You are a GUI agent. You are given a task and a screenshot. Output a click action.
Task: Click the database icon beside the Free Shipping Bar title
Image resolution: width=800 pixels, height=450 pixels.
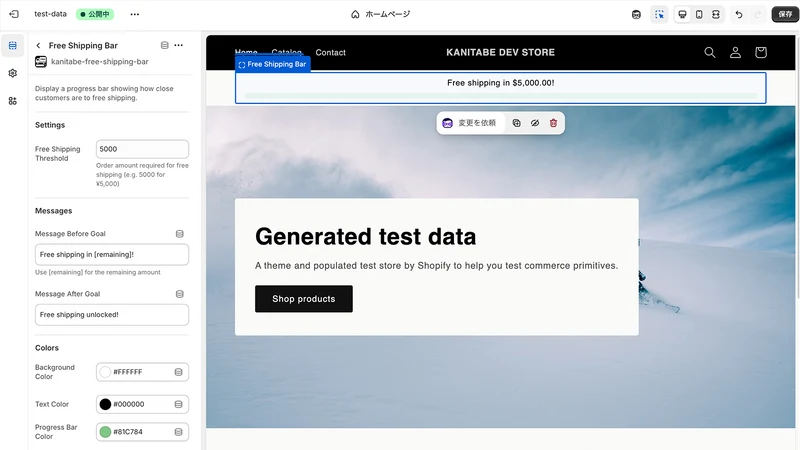(164, 45)
